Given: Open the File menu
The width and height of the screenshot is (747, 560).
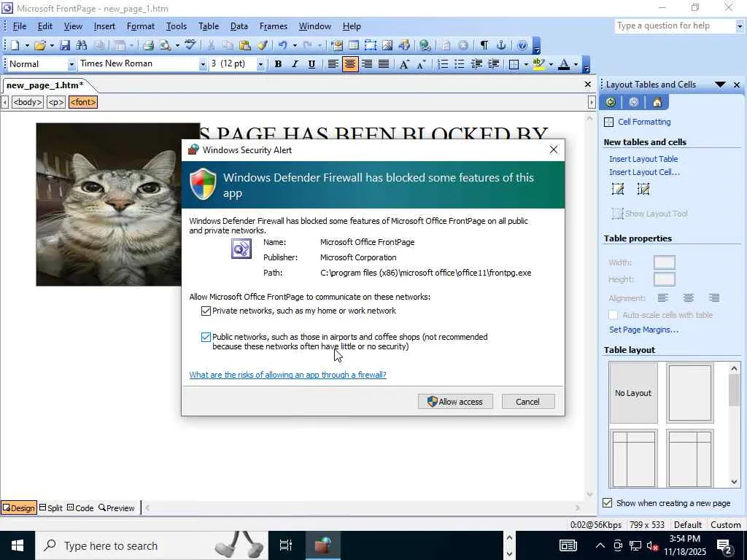Looking at the screenshot, I should click(x=20, y=26).
